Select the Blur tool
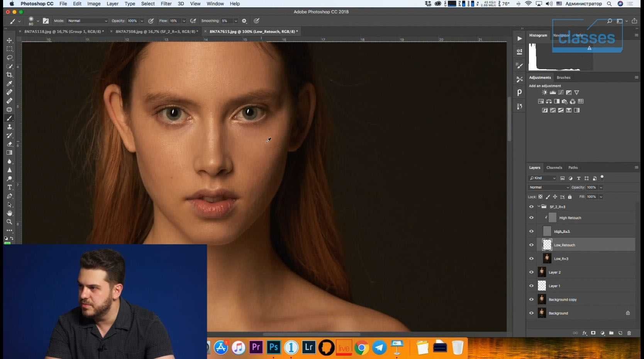 point(9,162)
